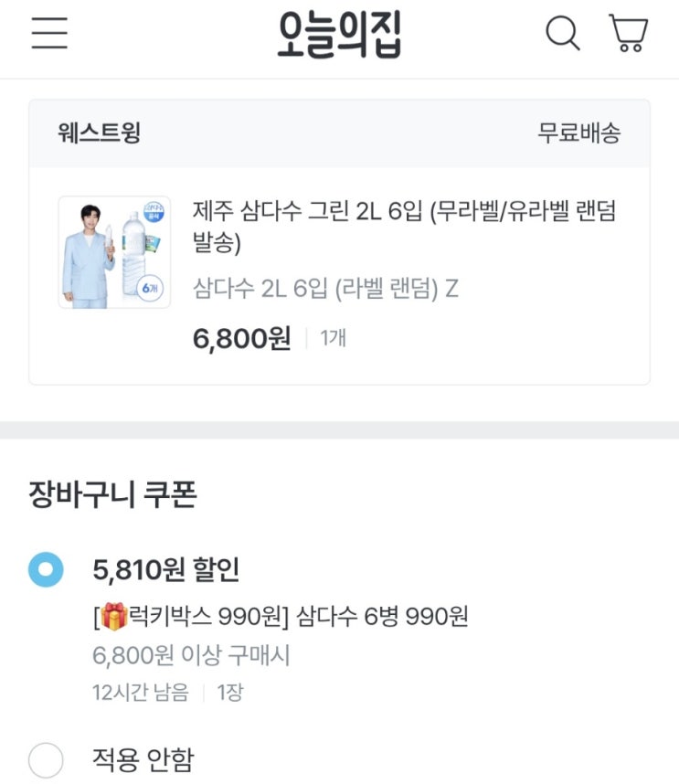Click the 12시간 남음 expiry text
Screen dimensions: 679x784
pyautogui.click(x=140, y=693)
